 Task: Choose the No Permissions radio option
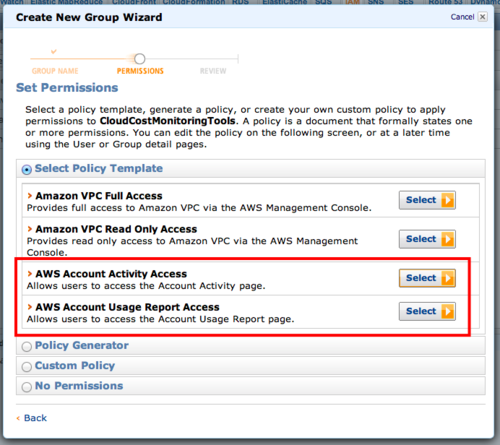[x=27, y=387]
